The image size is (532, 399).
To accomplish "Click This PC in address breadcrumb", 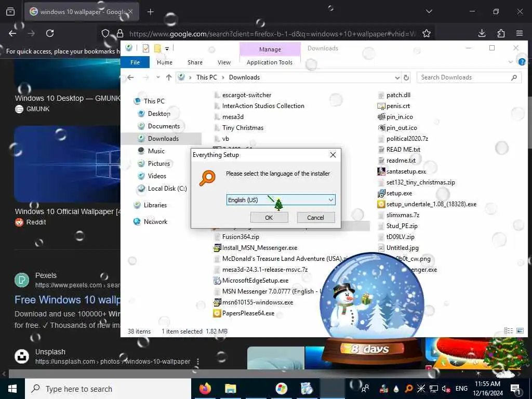I will point(206,77).
